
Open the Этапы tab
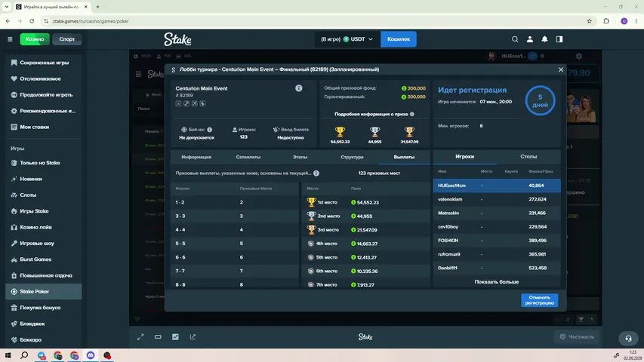tap(300, 157)
